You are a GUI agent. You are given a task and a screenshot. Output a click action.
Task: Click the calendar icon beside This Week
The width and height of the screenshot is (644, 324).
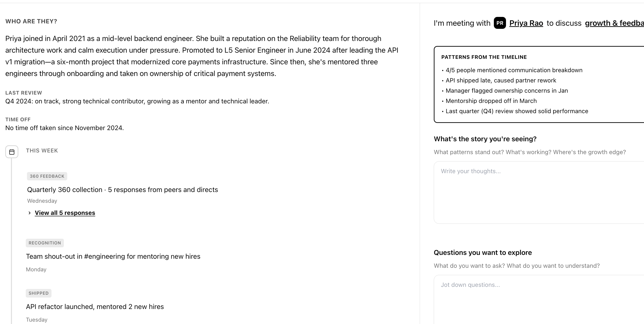tap(12, 152)
